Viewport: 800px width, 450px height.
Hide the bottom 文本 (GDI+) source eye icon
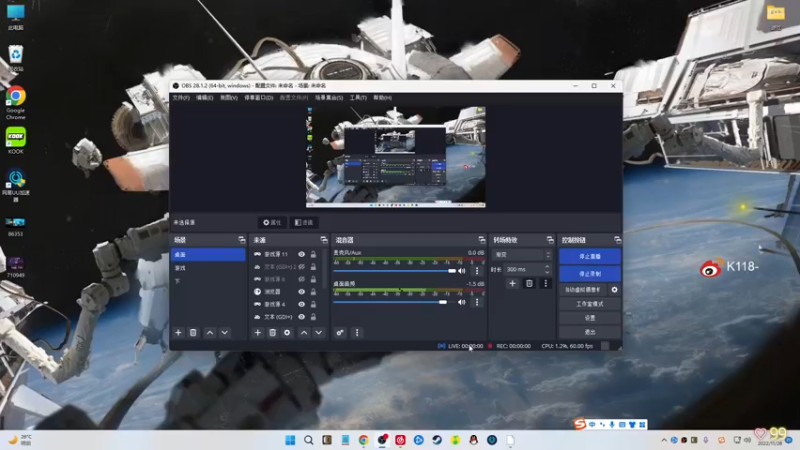[x=302, y=317]
